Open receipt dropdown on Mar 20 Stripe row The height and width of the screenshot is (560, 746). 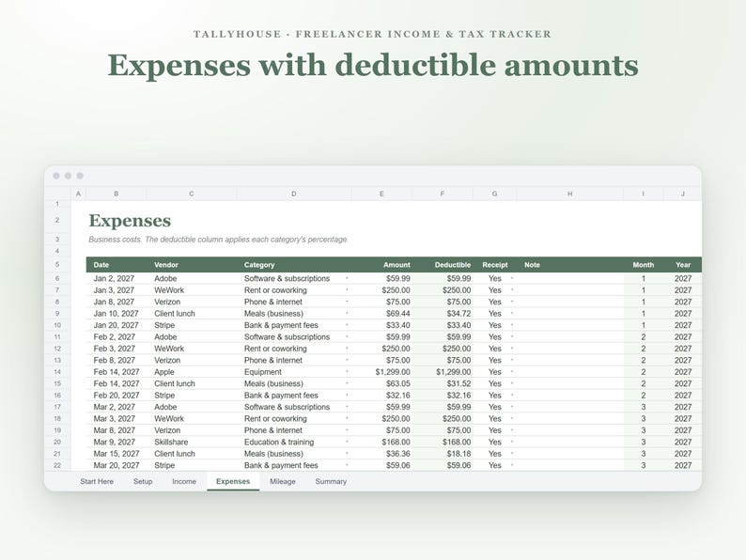tap(512, 465)
